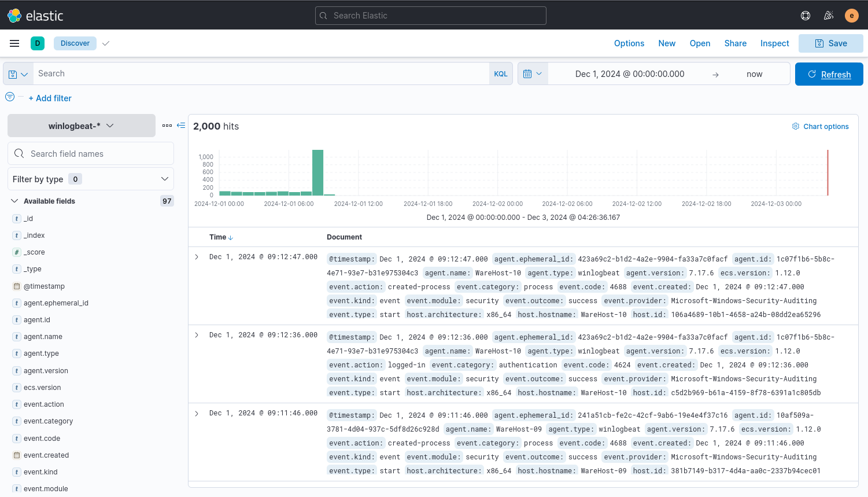Click the Document column header
The width and height of the screenshot is (868, 497).
(344, 237)
